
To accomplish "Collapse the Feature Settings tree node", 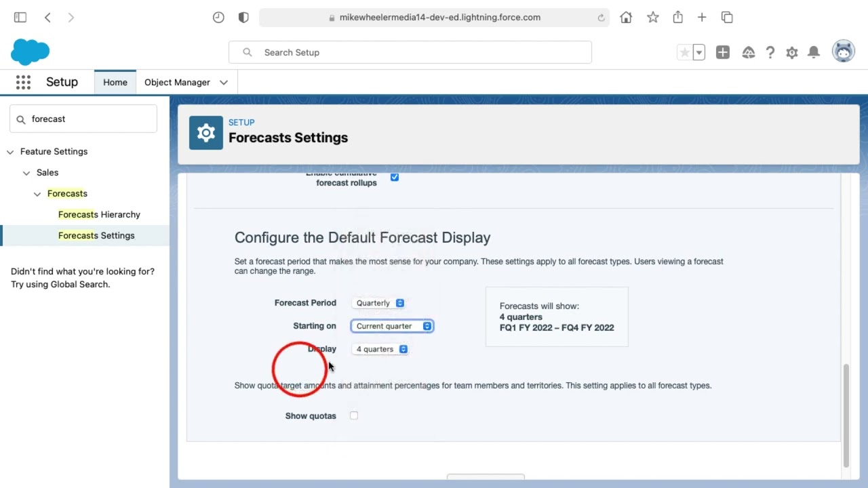I will point(10,152).
